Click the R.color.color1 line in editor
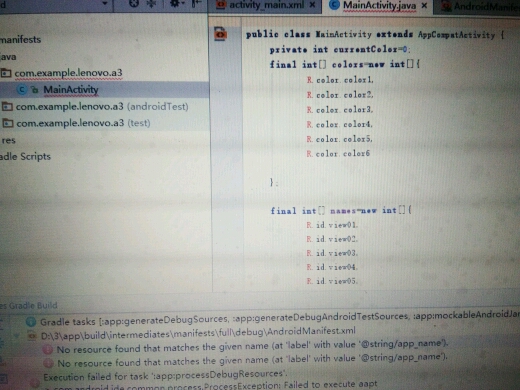The width and height of the screenshot is (520, 390). coord(340,80)
